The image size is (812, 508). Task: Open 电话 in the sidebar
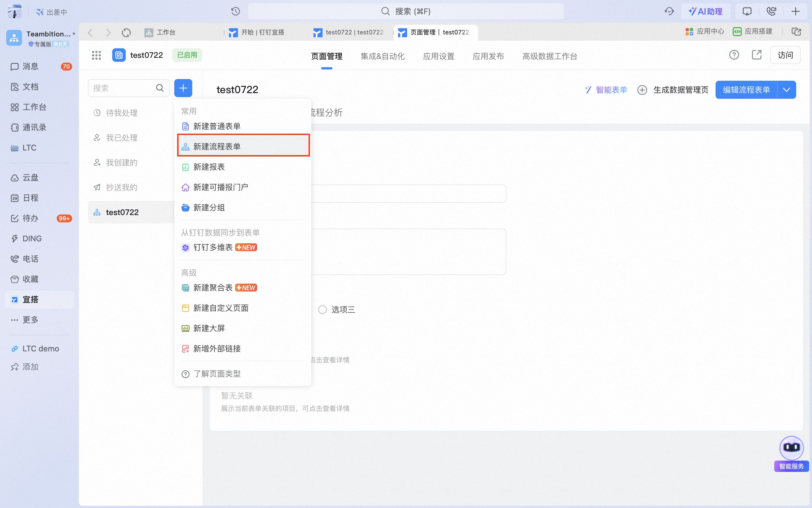point(39,259)
